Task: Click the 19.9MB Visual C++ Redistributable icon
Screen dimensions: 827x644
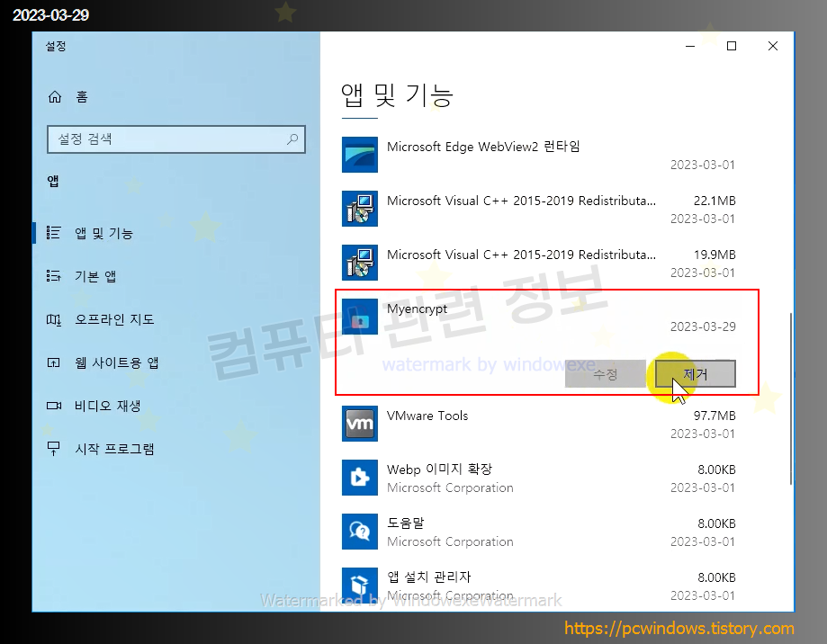Action: point(360,263)
